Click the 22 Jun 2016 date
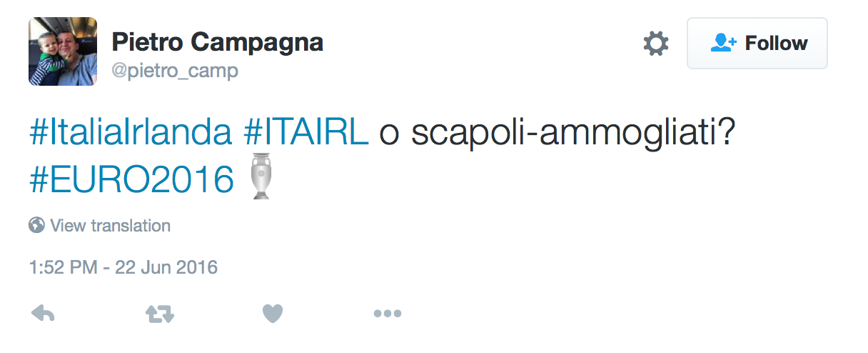Image resolution: width=868 pixels, height=353 pixels. 165,268
